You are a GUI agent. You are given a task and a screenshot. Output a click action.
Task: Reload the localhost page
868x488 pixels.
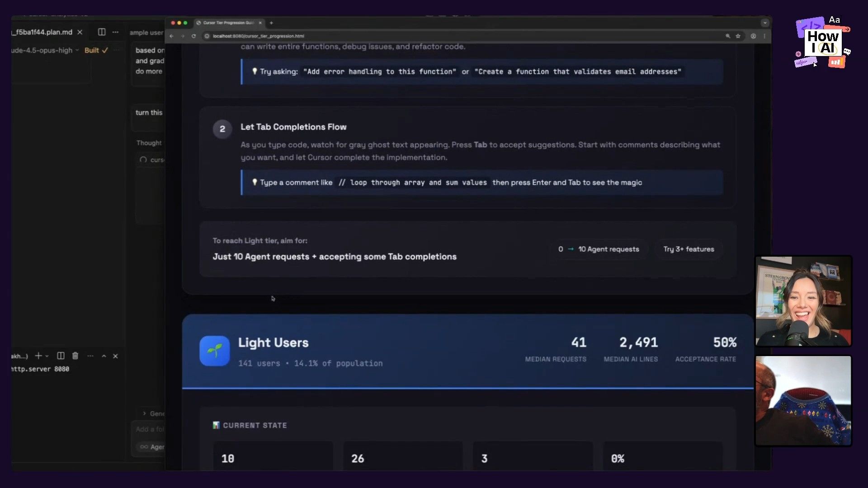tap(193, 36)
